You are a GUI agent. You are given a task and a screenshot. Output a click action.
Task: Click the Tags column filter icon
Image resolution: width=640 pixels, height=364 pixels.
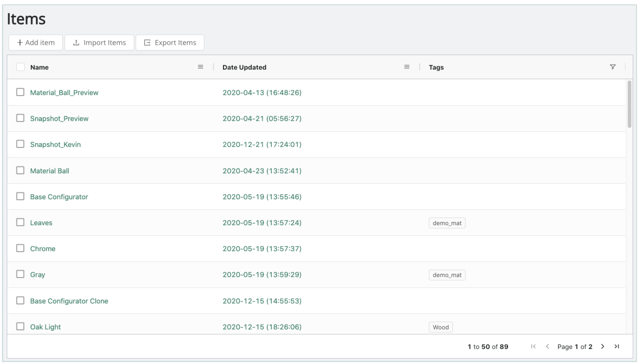(612, 67)
